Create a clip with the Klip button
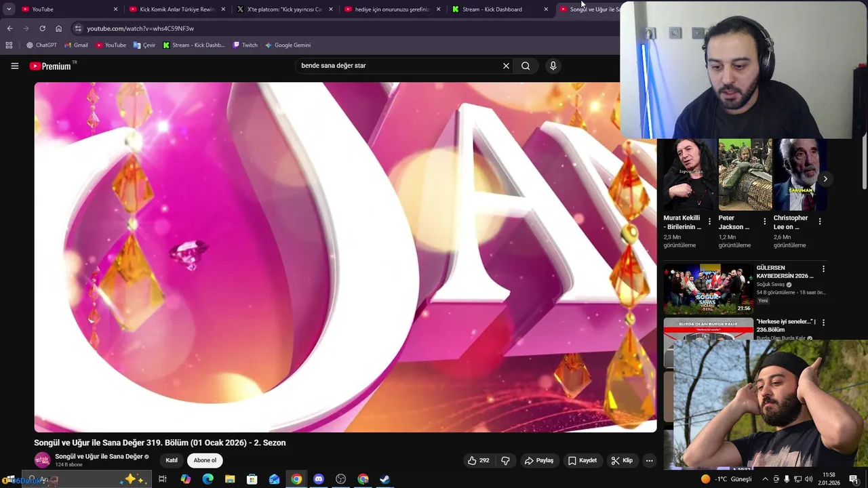This screenshot has width=868, height=488. click(x=621, y=460)
